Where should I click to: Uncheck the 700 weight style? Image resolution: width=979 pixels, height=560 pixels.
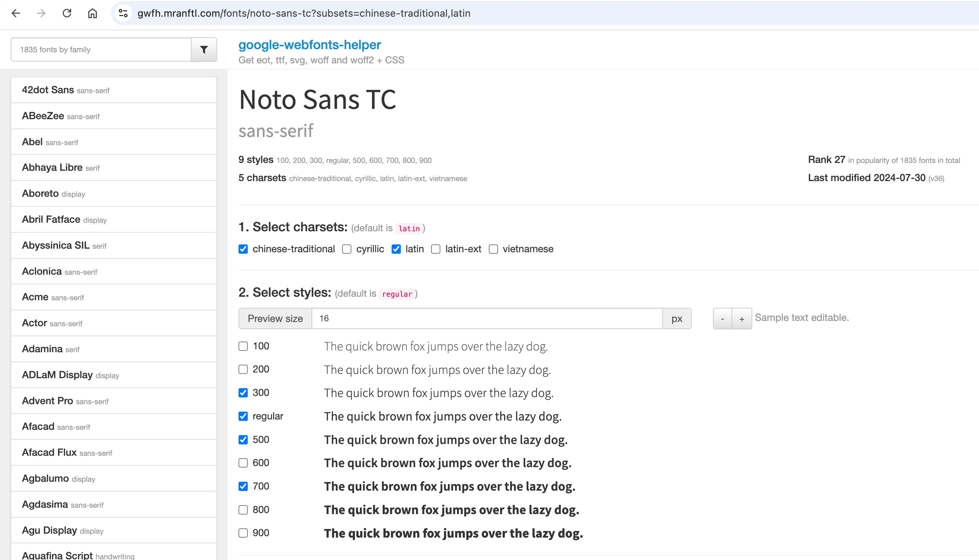pyautogui.click(x=243, y=486)
